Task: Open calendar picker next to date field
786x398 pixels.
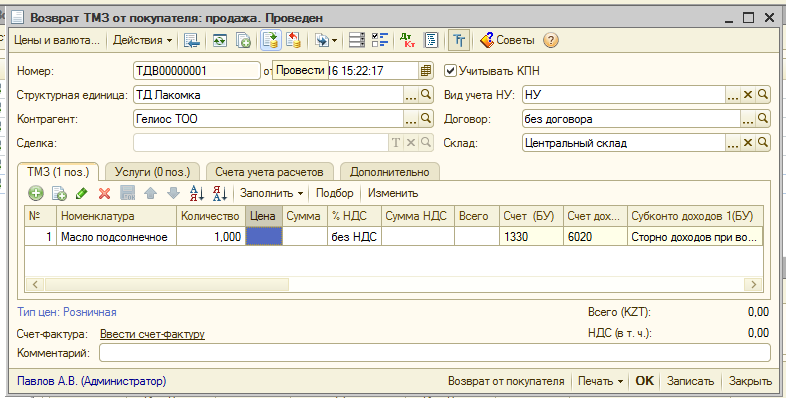Action: tap(426, 71)
